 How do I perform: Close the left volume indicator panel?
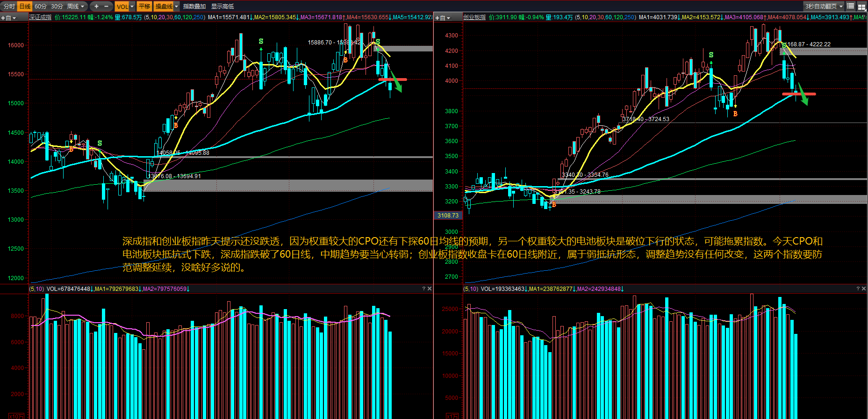[430, 289]
